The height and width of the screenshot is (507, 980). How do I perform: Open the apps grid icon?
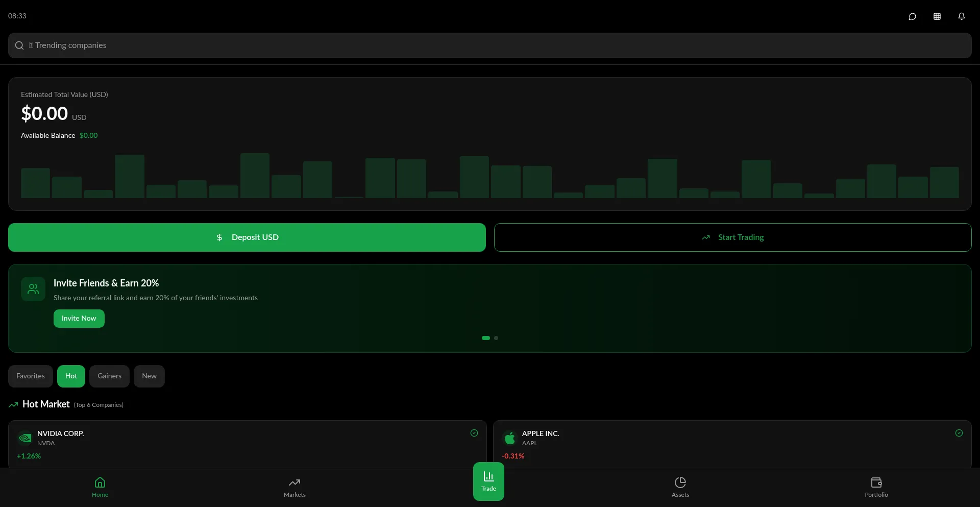pos(937,16)
